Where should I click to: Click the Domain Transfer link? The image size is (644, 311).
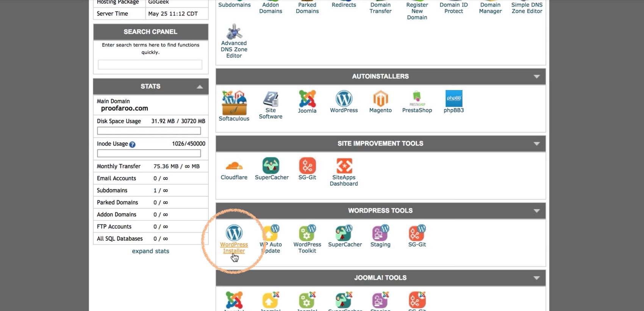click(x=380, y=8)
